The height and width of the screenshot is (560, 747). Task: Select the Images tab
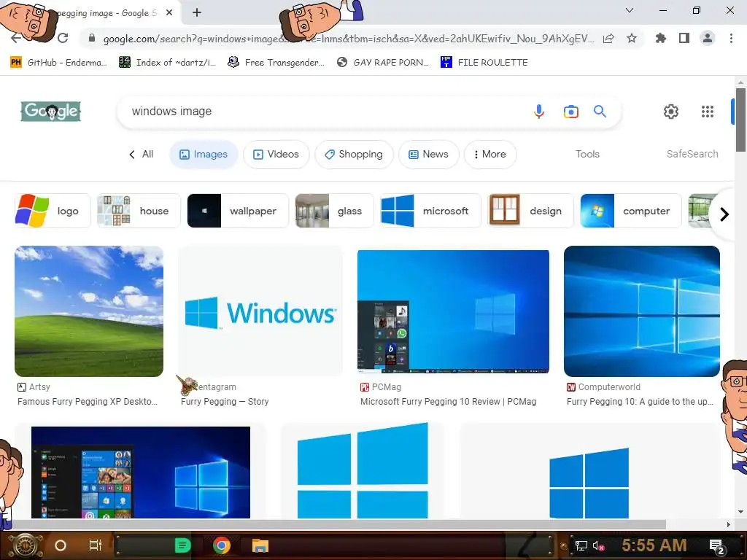click(204, 155)
